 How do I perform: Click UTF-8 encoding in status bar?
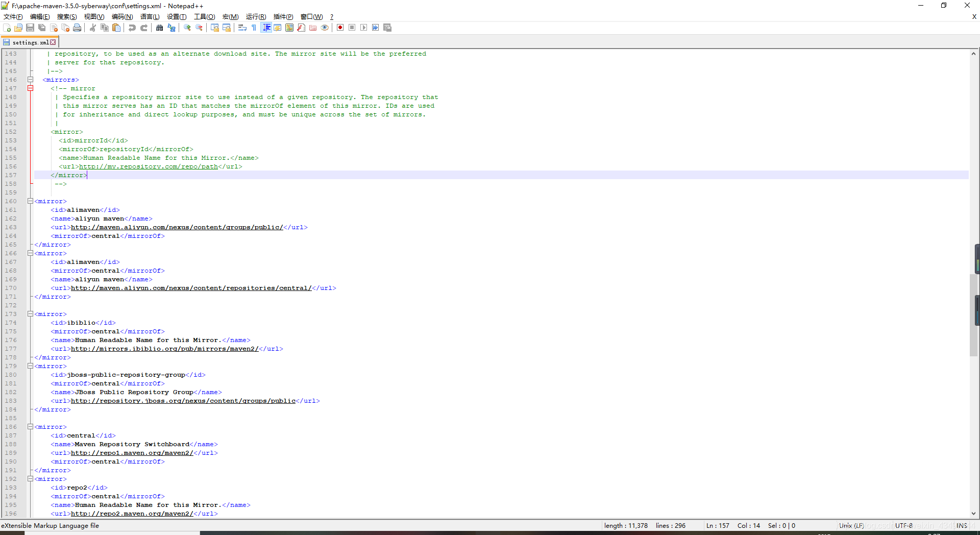(x=903, y=525)
